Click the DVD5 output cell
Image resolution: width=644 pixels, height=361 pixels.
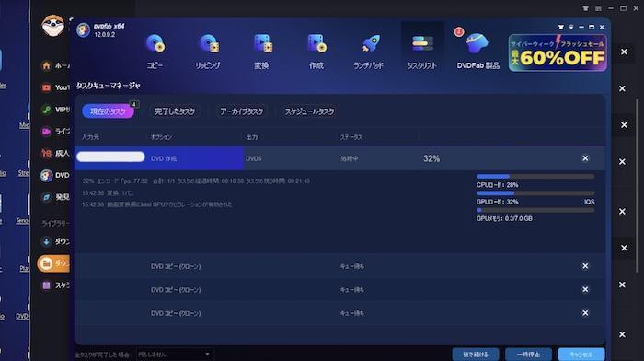coord(253,158)
